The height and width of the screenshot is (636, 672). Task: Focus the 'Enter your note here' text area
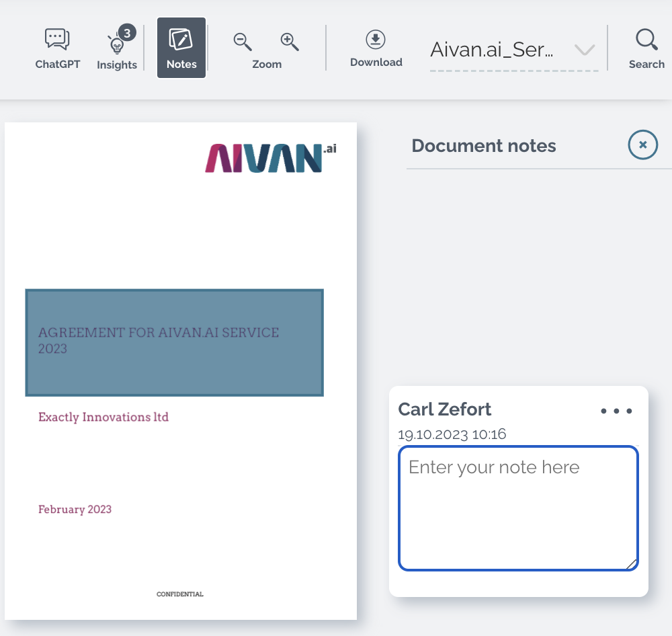tap(518, 508)
